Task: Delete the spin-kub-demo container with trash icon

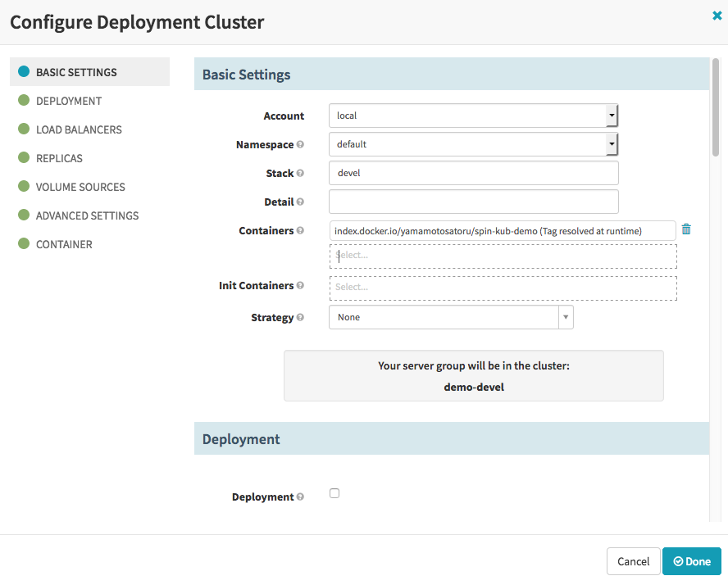Action: coord(686,229)
